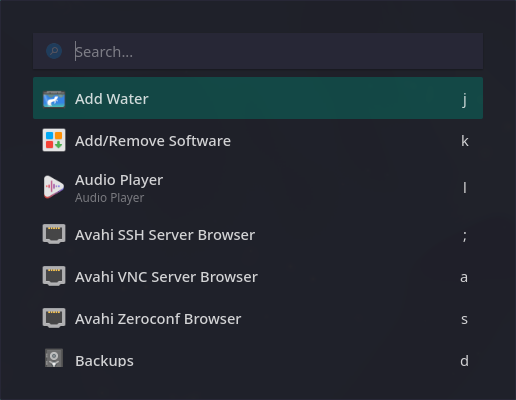Open the Audio Player entry
This screenshot has width=516, height=400.
(x=258, y=187)
